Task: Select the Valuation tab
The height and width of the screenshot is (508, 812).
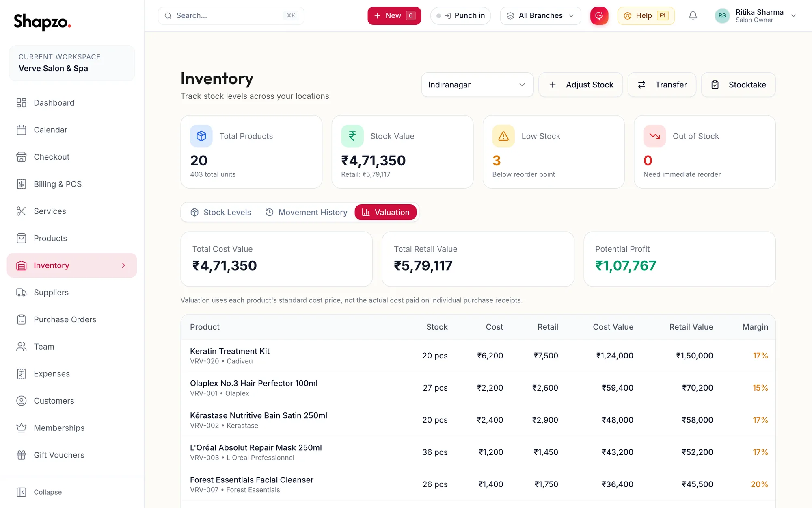Action: pyautogui.click(x=386, y=213)
